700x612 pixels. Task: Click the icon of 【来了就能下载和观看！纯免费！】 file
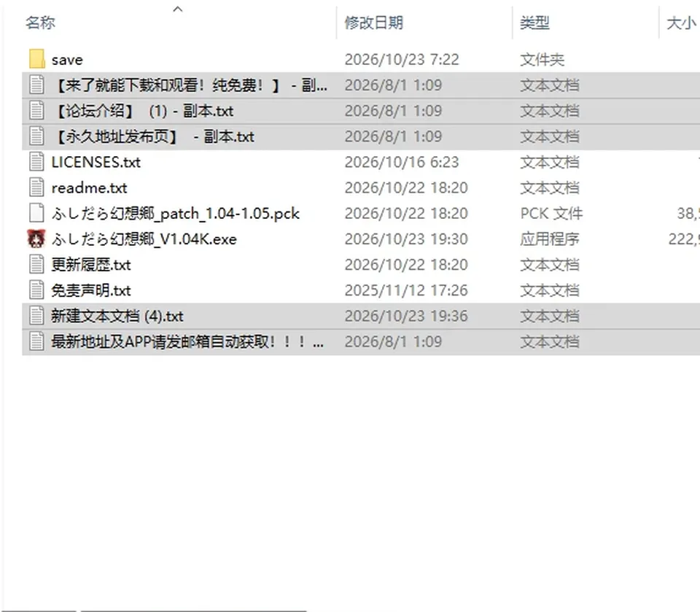tap(36, 85)
